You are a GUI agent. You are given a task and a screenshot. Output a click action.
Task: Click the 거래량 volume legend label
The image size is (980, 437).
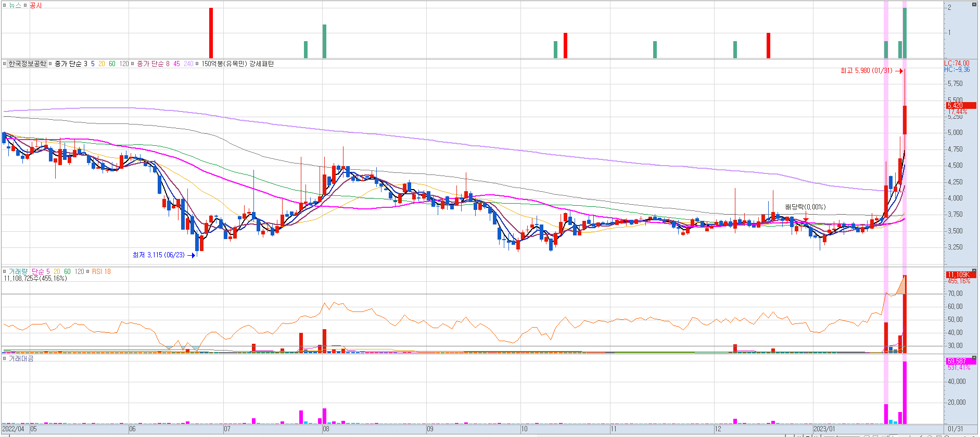point(18,271)
